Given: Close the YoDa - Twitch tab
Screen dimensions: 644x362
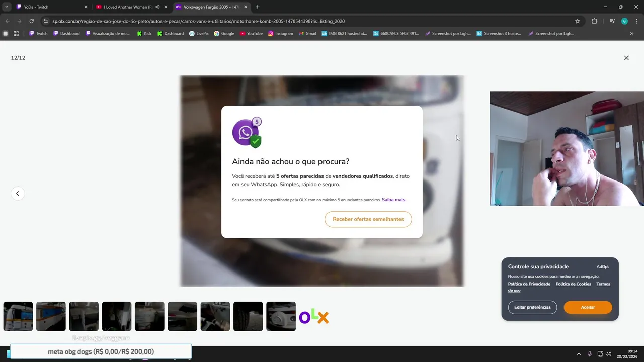Looking at the screenshot, I should point(86,7).
